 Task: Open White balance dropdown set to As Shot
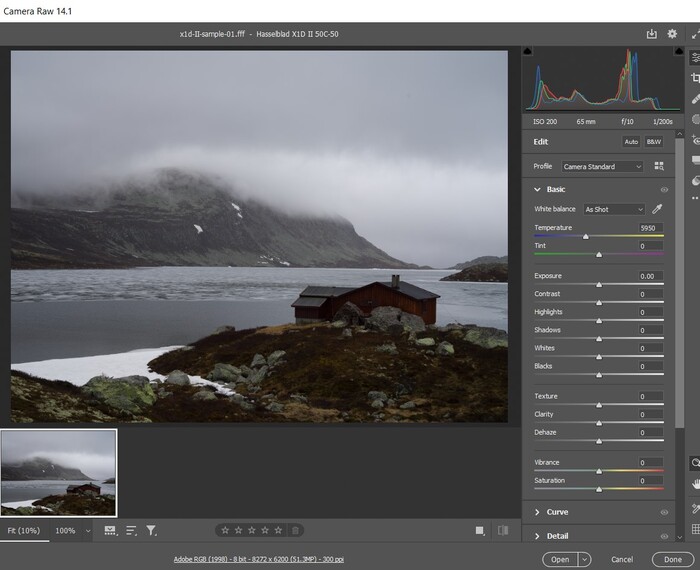(x=613, y=209)
